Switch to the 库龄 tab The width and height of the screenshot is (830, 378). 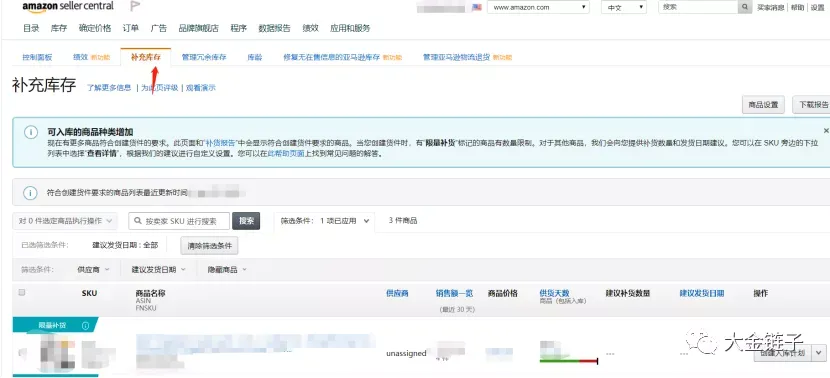tap(255, 57)
